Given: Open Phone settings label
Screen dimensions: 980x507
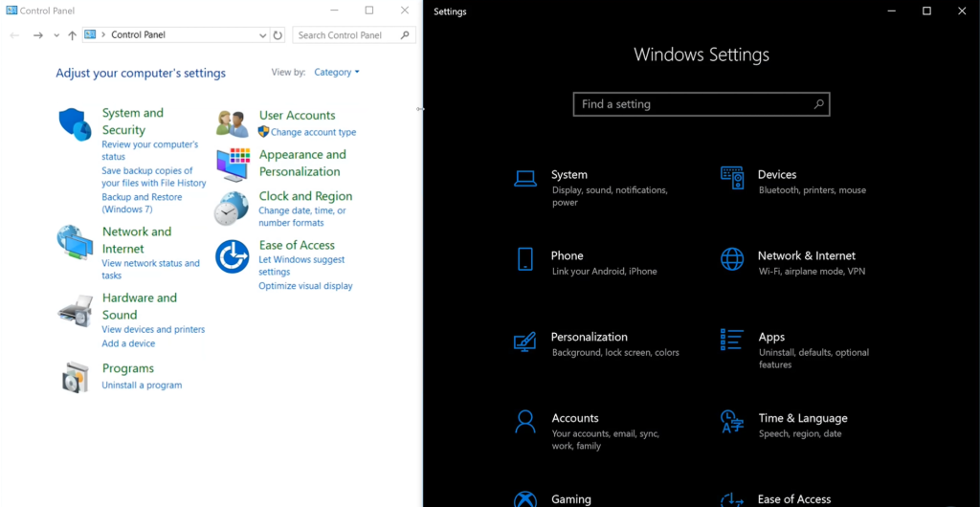Looking at the screenshot, I should 567,256.
